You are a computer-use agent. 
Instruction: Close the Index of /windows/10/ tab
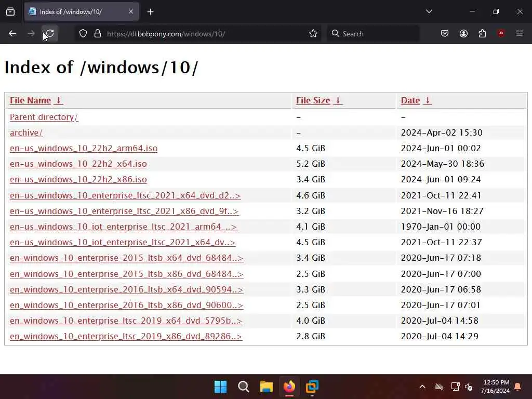131,12
